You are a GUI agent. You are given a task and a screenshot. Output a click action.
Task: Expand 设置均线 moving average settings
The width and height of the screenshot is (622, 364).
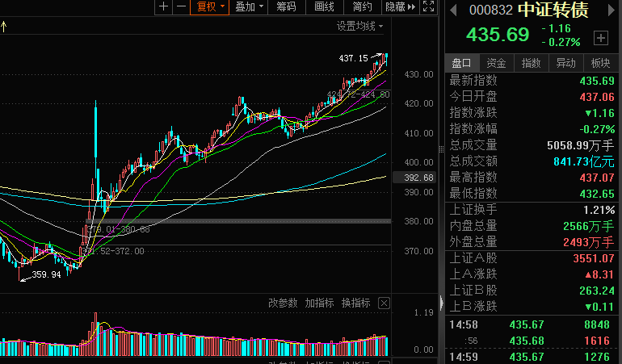pyautogui.click(x=359, y=26)
